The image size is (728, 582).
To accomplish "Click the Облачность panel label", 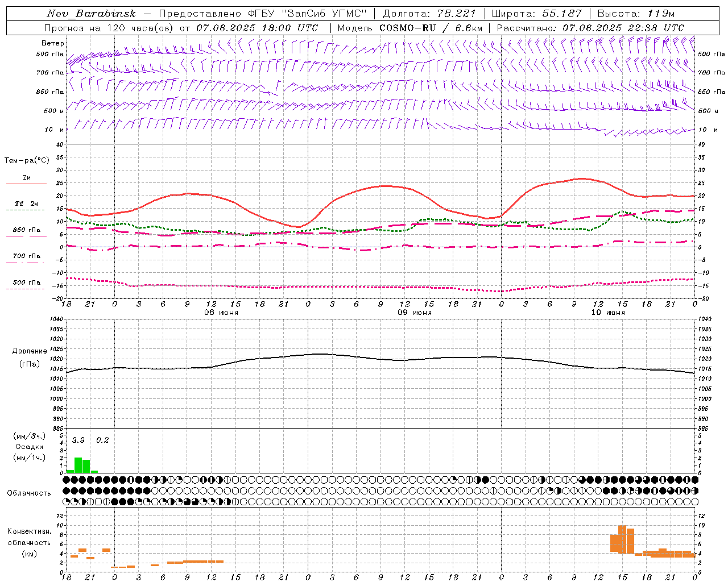I will [x=28, y=493].
